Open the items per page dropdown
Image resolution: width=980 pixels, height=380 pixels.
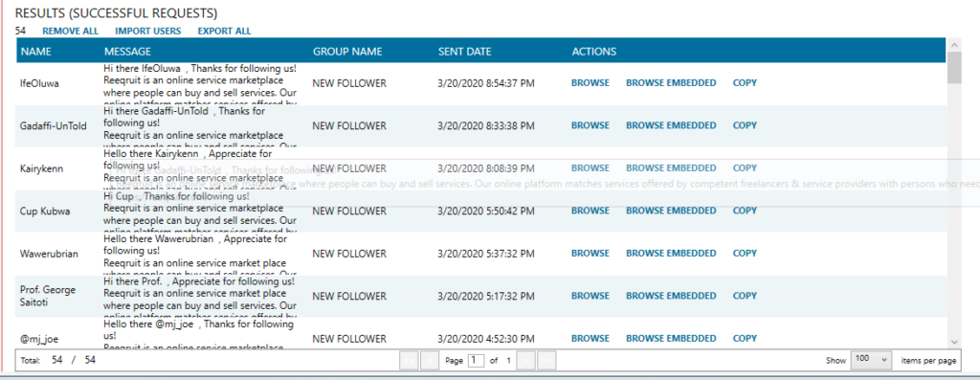[871, 360]
